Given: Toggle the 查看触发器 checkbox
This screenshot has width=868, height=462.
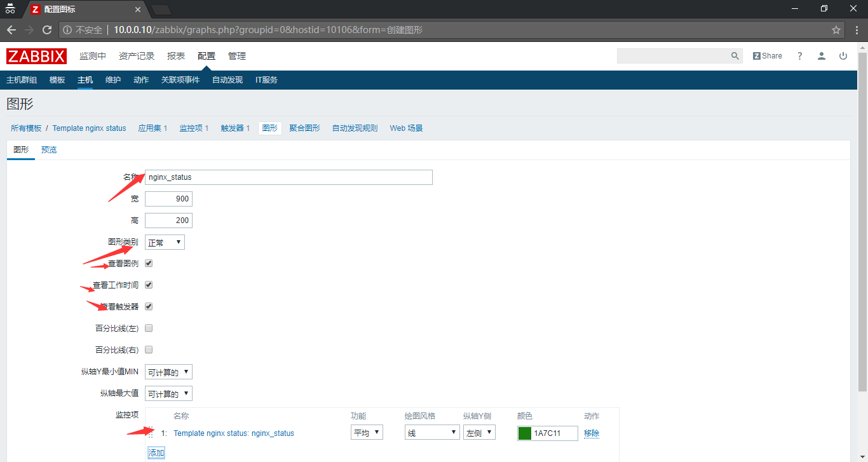Looking at the screenshot, I should click(149, 306).
